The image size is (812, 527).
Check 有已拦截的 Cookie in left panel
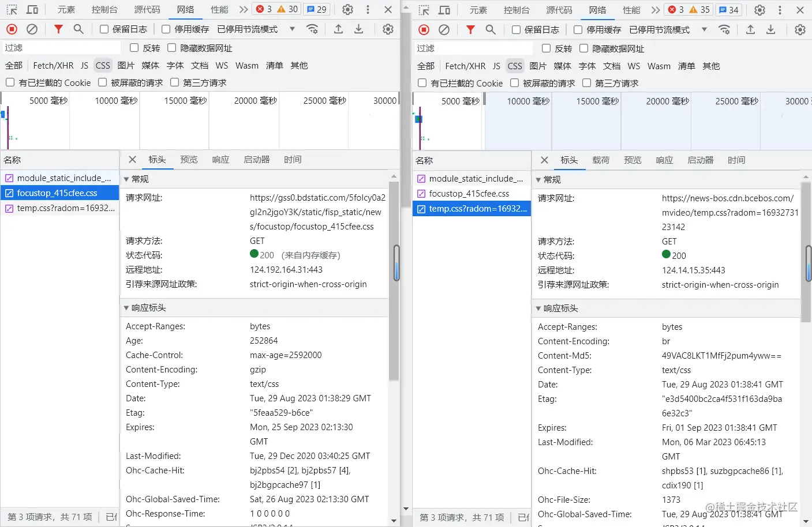click(10, 82)
